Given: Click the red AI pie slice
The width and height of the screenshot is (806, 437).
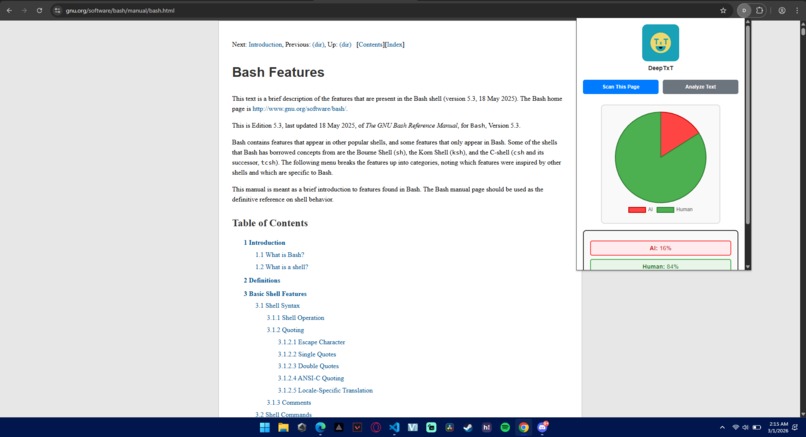Looking at the screenshot, I should (x=675, y=131).
